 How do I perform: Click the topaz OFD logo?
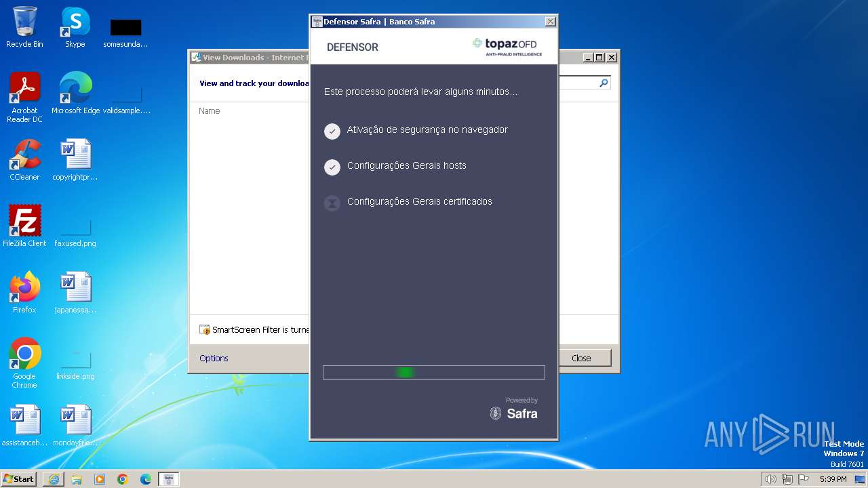(507, 47)
